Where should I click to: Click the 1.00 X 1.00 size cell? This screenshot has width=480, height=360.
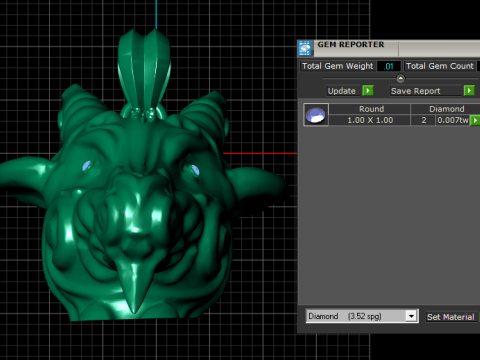(370, 120)
